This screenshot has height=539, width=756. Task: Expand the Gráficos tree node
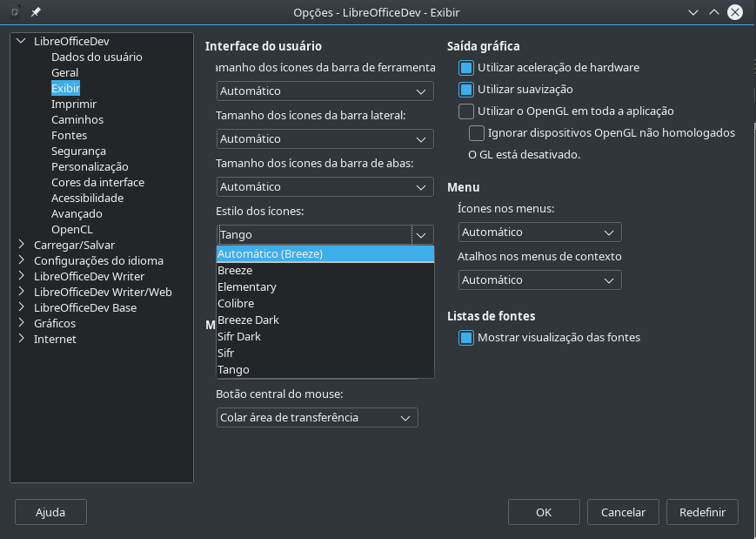21,323
